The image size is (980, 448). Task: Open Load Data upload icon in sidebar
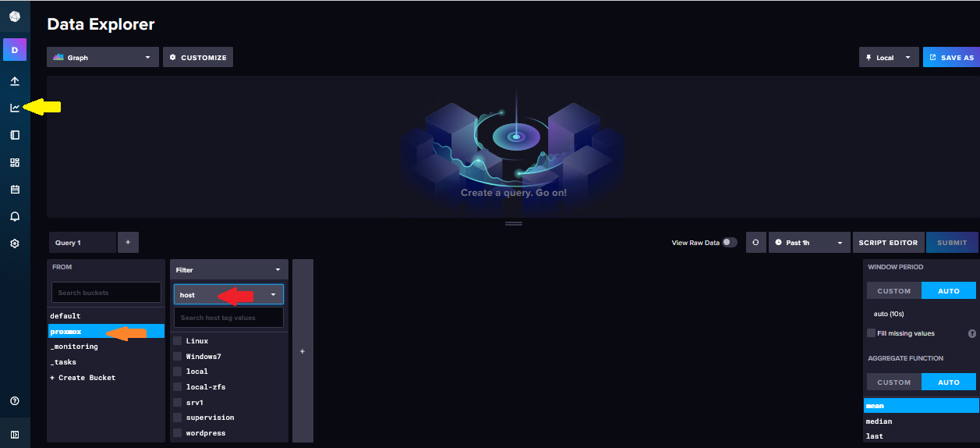pyautogui.click(x=15, y=81)
